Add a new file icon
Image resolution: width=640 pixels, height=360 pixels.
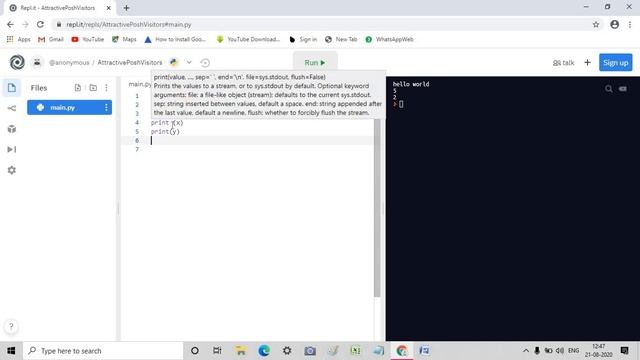78,88
